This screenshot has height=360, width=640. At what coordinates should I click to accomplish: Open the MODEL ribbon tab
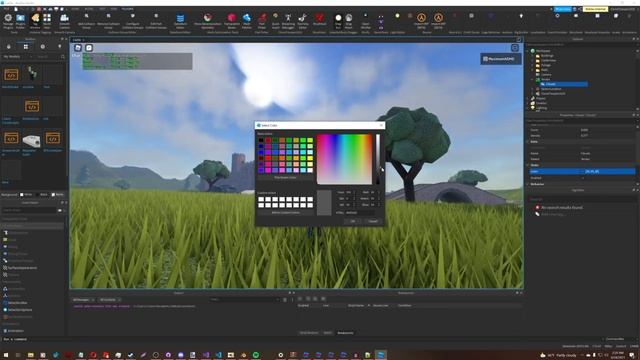click(x=89, y=9)
